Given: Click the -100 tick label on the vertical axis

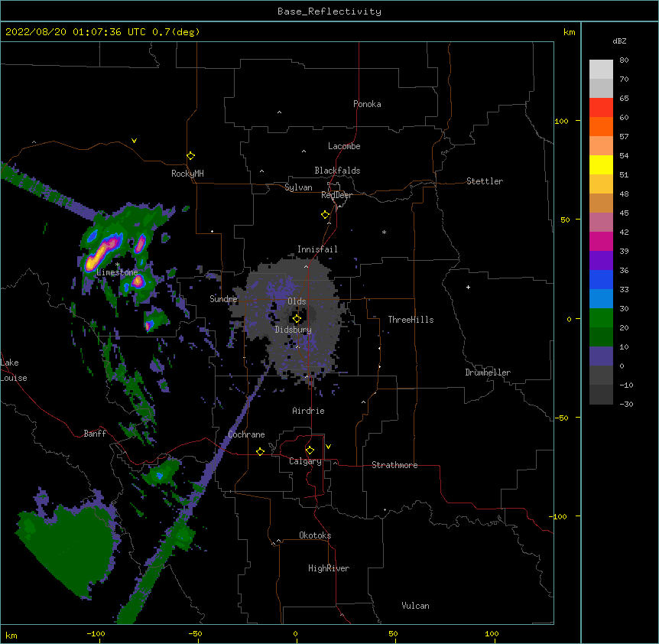Looking at the screenshot, I should [x=559, y=516].
